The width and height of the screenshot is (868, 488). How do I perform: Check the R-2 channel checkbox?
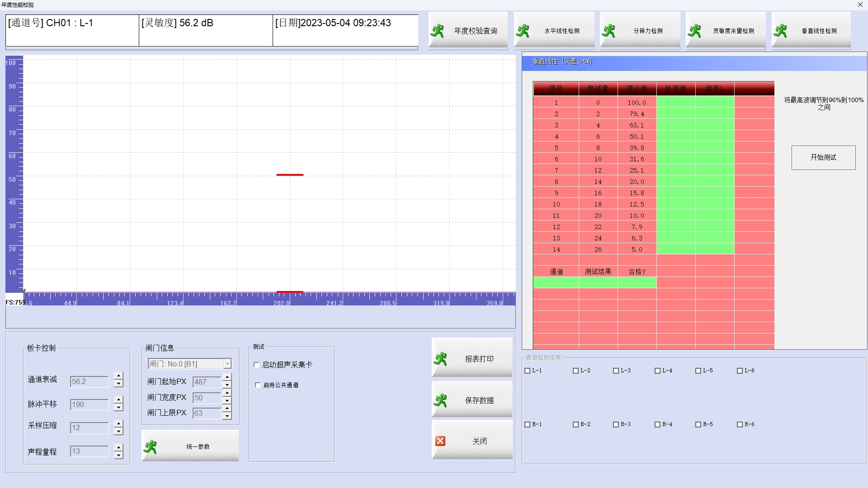(x=576, y=424)
